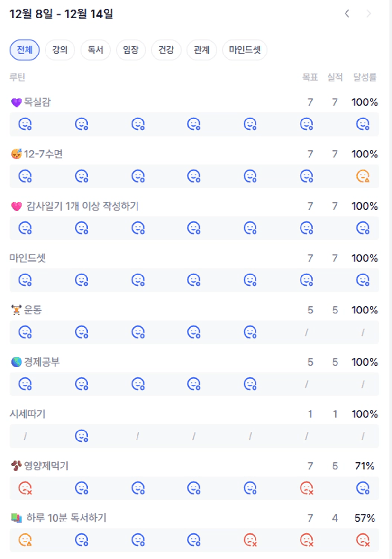
Task: Click first-day orange face in 하루 10분 독서하기
Action: tap(25, 540)
